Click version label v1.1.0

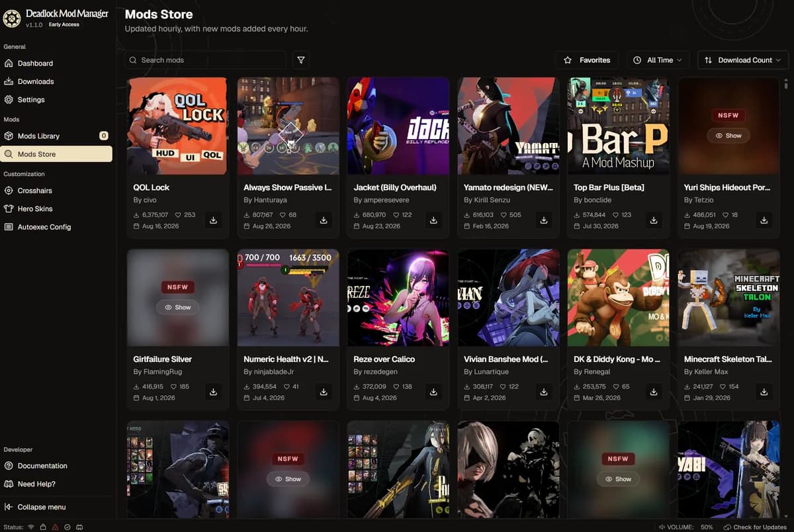tap(34, 24)
